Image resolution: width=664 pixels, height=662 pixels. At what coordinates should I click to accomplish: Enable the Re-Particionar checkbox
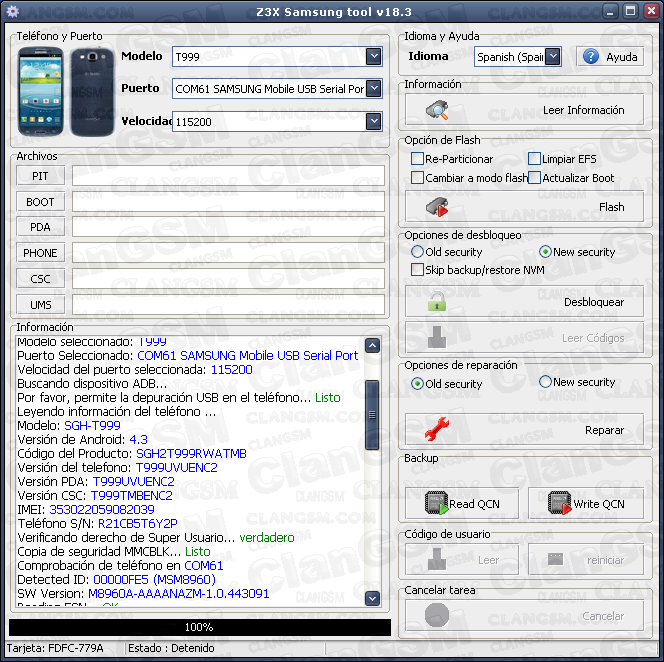coord(417,159)
